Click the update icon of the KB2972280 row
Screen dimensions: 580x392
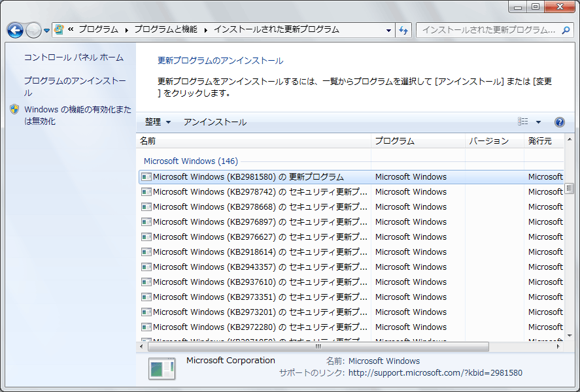pyautogui.click(x=146, y=327)
